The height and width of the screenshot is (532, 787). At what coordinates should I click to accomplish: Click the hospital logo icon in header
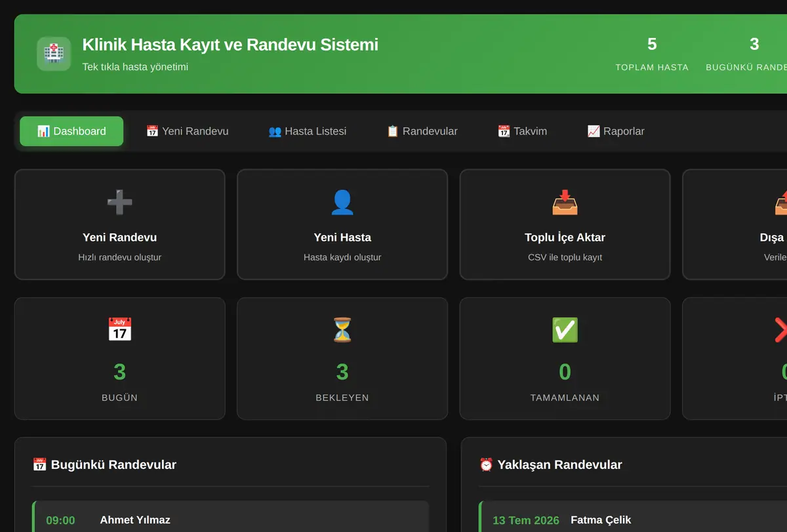[54, 54]
